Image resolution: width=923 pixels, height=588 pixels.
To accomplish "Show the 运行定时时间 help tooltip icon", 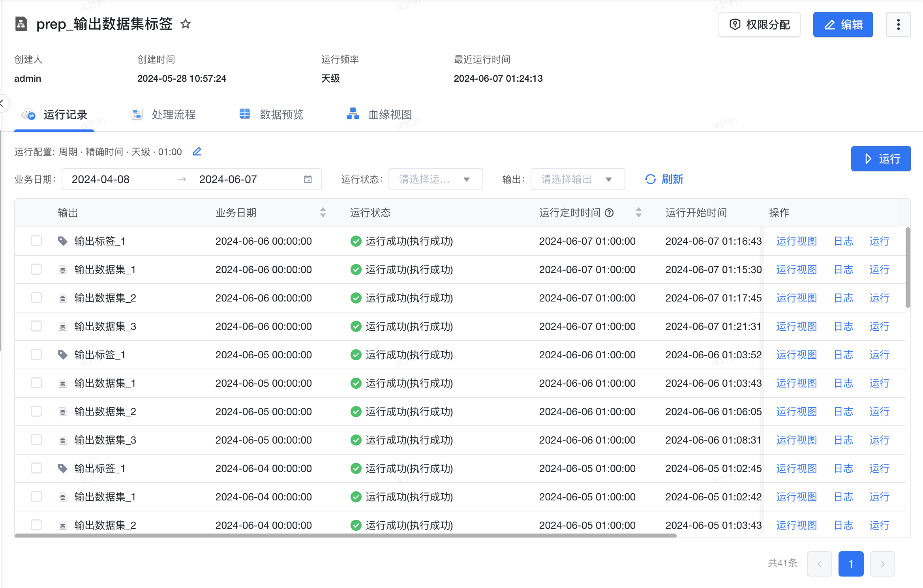I will 610,213.
